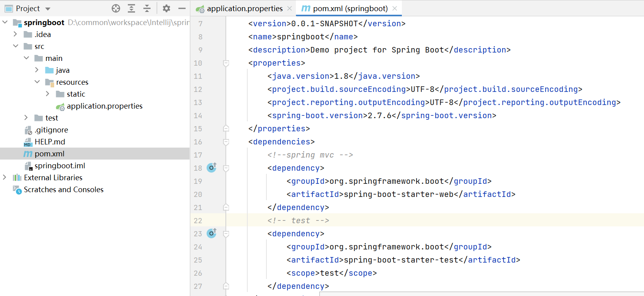Click the resources folder icon
Image resolution: width=644 pixels, height=296 pixels.
pyautogui.click(x=49, y=82)
